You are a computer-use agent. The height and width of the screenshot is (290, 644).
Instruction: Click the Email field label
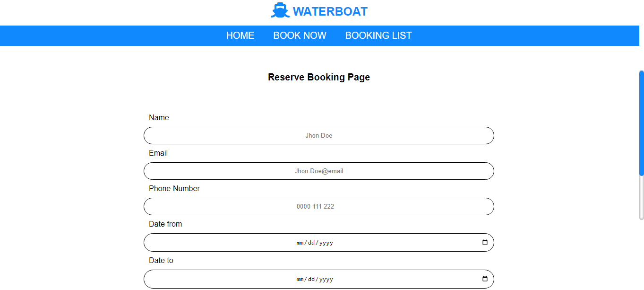[158, 153]
